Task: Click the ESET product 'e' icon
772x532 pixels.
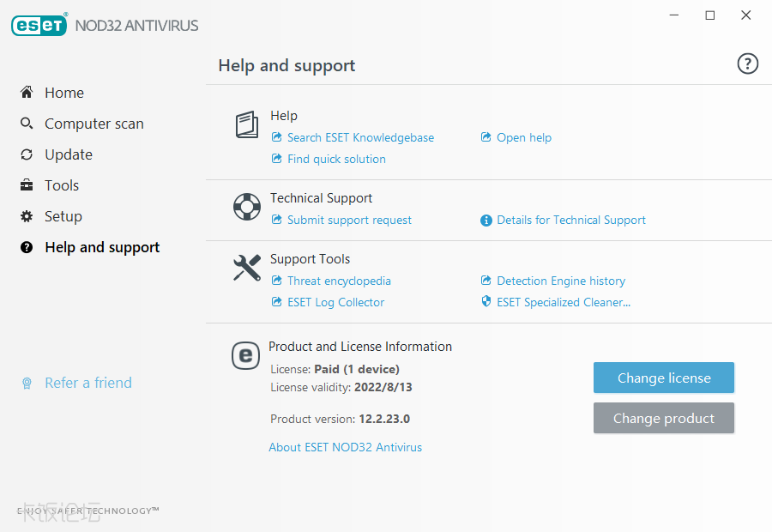Action: [x=246, y=355]
